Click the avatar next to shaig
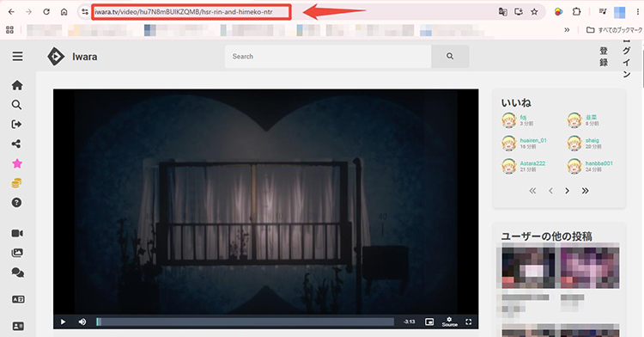This screenshot has width=644, height=337. (x=574, y=143)
